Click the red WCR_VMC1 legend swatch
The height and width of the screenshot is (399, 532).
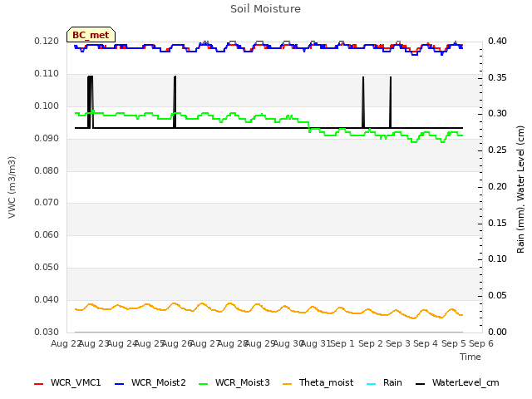point(39,384)
